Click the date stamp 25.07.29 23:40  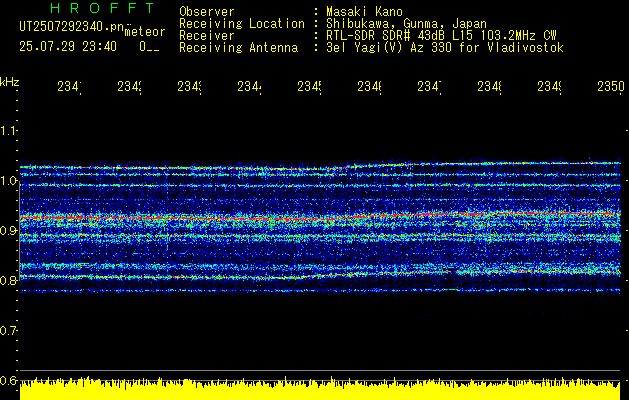point(68,47)
